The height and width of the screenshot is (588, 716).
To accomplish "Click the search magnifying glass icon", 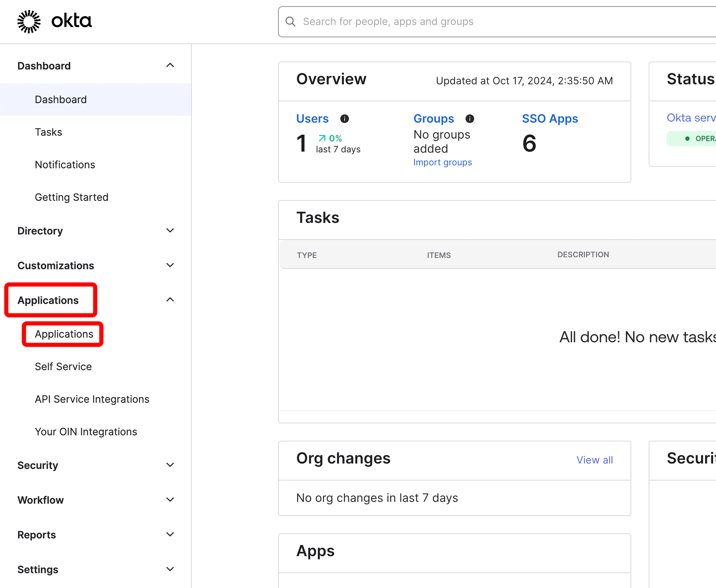I will [x=290, y=22].
